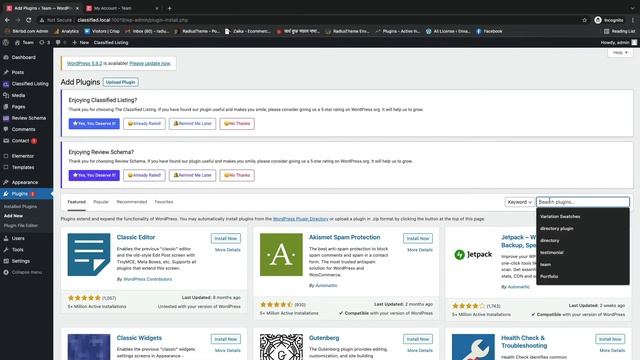View More Details for Classic Editor
This screenshot has height=360, width=640.
228,250
